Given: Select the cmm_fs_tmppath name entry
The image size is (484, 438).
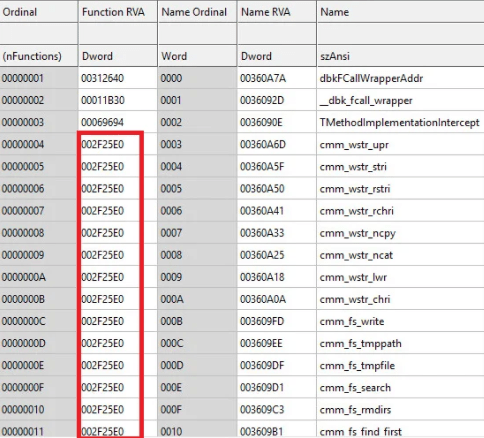Looking at the screenshot, I should [401, 343].
